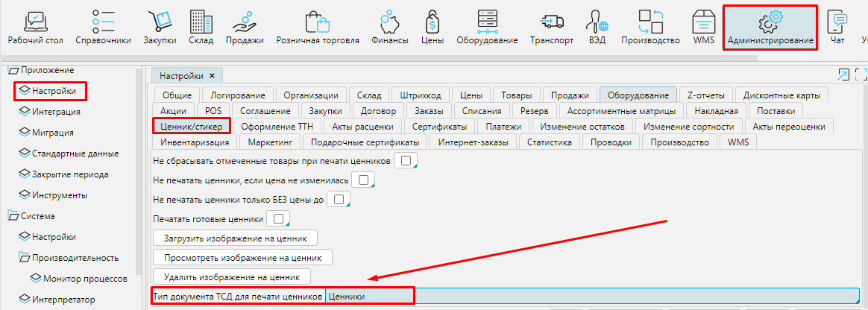Collapse the Приложение tree folder
The width and height of the screenshot is (868, 310).
point(13,70)
